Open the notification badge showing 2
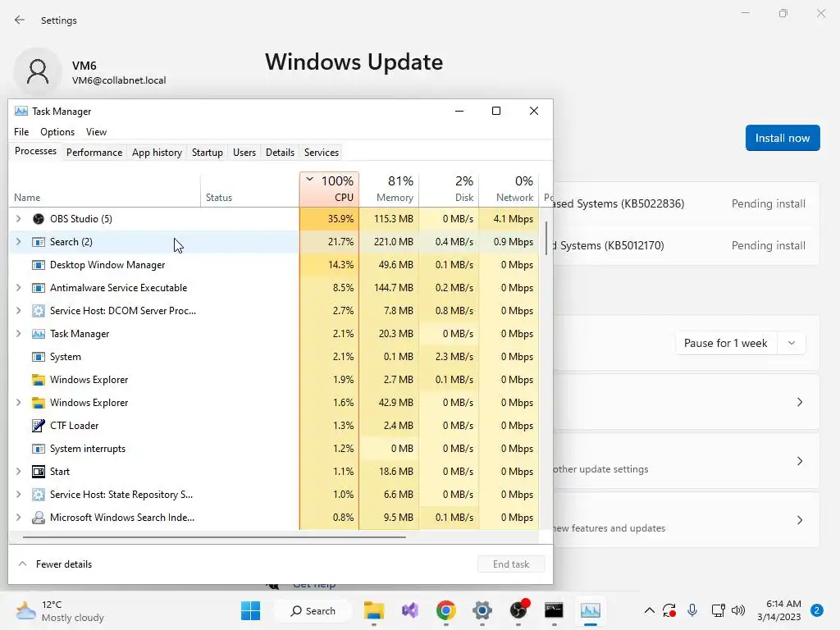Viewport: 840px width, 630px height. click(817, 610)
